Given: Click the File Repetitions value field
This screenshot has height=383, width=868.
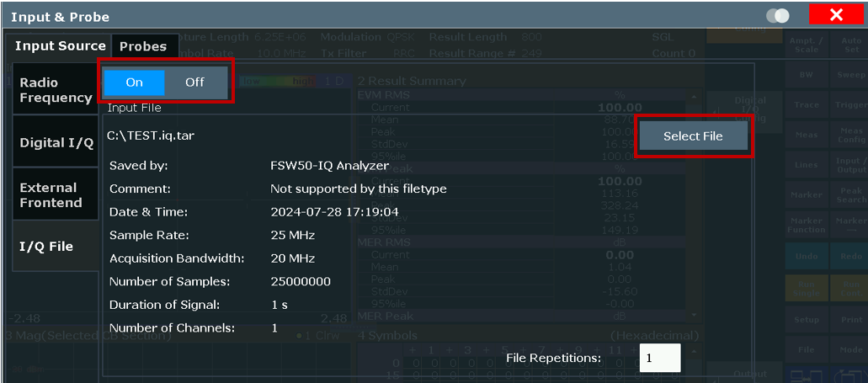Looking at the screenshot, I should 660,358.
